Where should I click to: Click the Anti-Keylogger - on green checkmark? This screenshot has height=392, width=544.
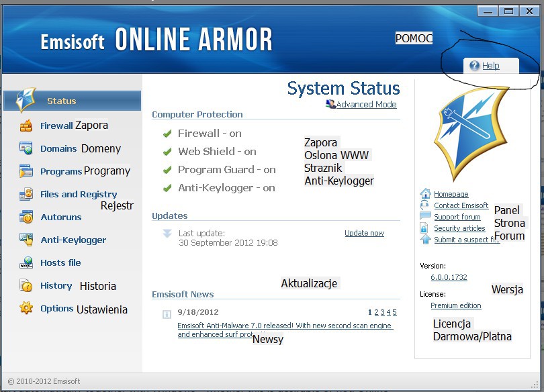167,188
